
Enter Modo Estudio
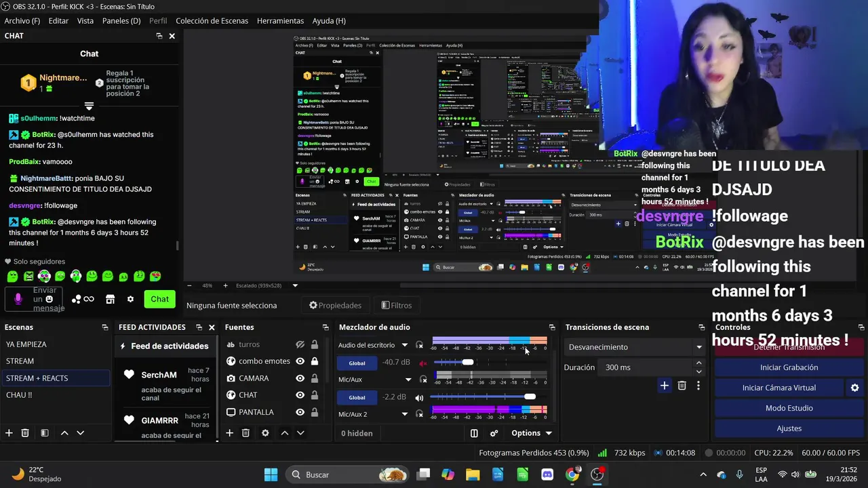tap(789, 408)
